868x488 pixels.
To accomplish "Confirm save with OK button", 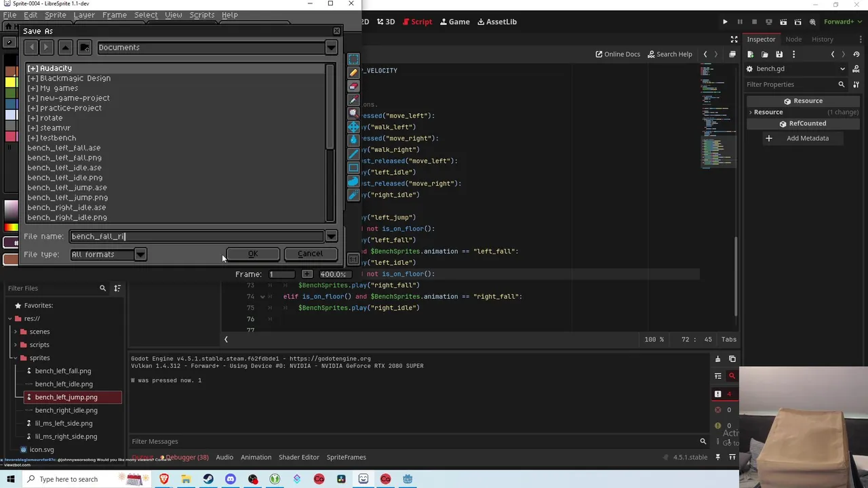I will point(252,254).
